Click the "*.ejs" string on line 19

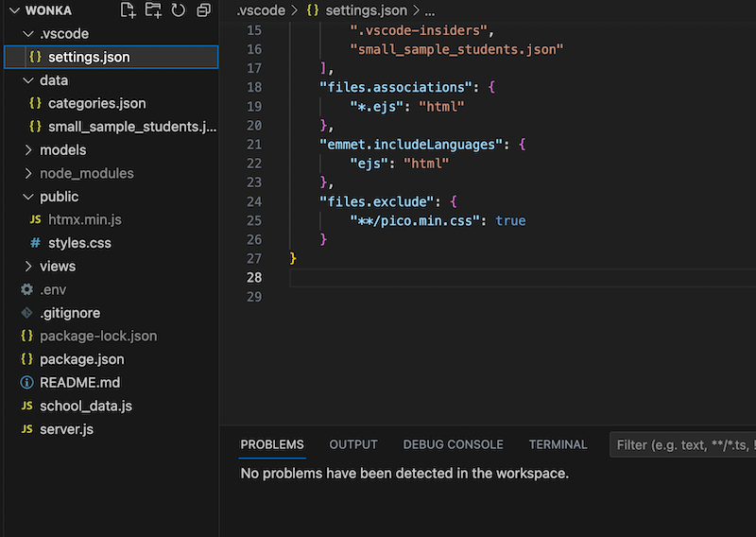376,106
